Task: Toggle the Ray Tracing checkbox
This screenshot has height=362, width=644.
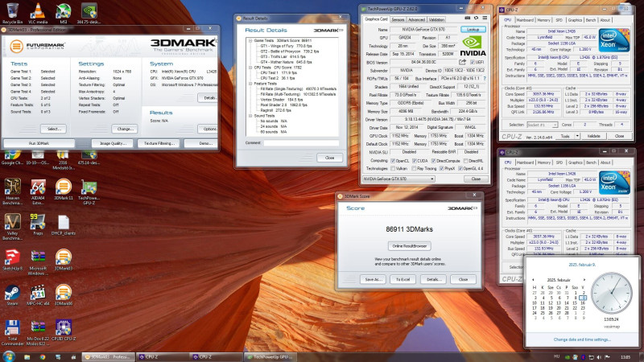Action: [x=414, y=168]
